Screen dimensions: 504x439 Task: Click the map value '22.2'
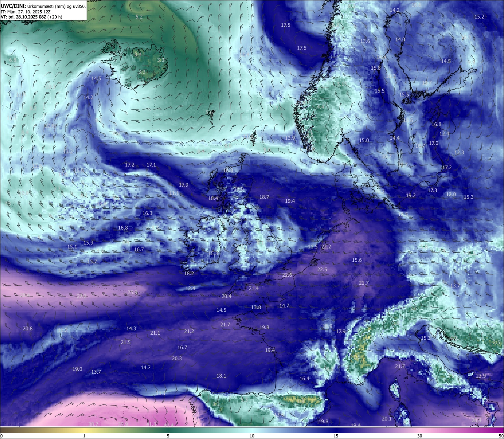point(326,247)
